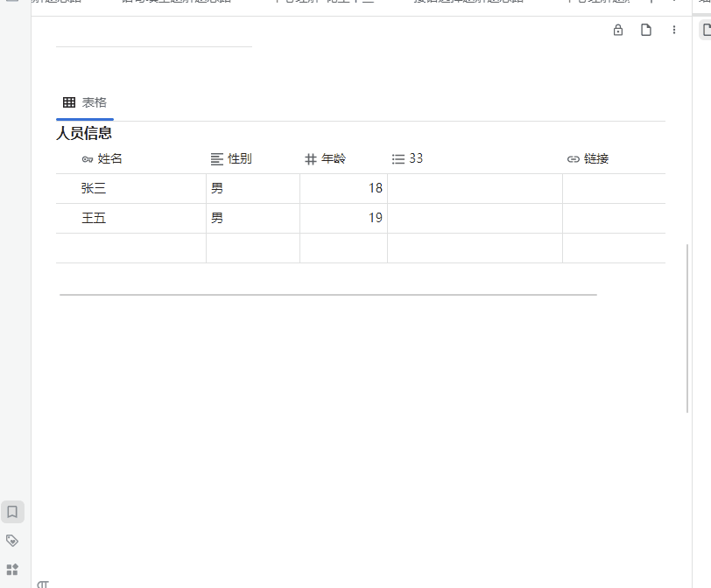Image resolution: width=711 pixels, height=588 pixels.
Task: Open the 链接 column header menu
Action: [595, 158]
